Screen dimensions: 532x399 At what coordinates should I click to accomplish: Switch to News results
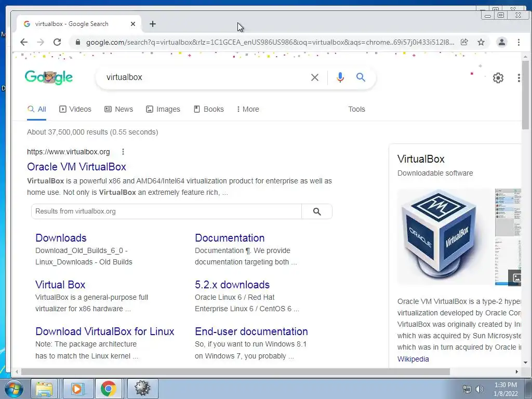(119, 109)
